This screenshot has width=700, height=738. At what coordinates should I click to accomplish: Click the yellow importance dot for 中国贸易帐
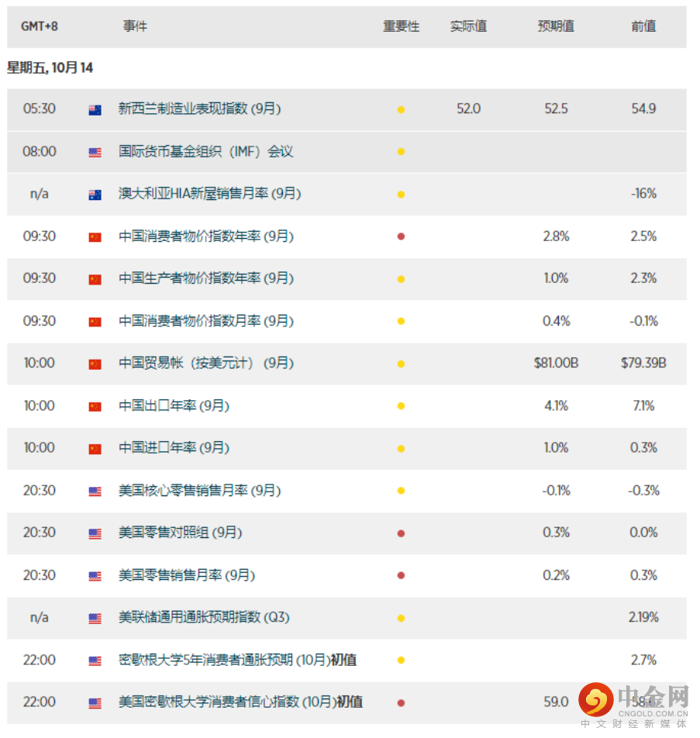(x=401, y=364)
